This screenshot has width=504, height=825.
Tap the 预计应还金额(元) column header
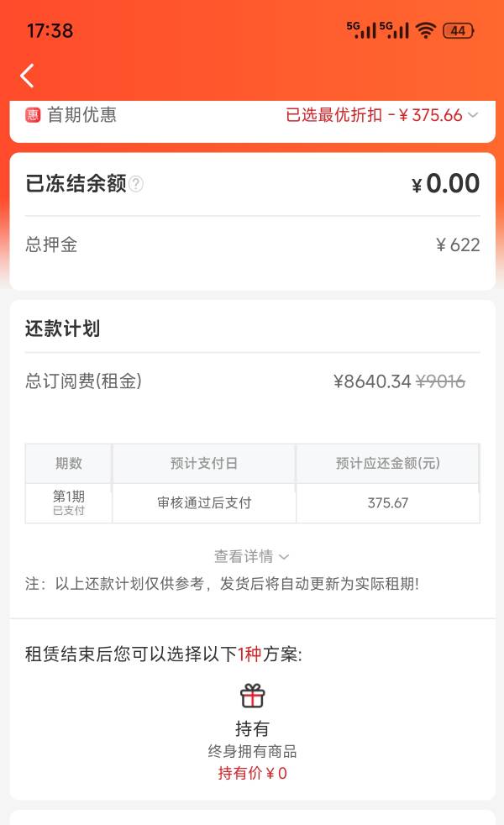coord(388,463)
